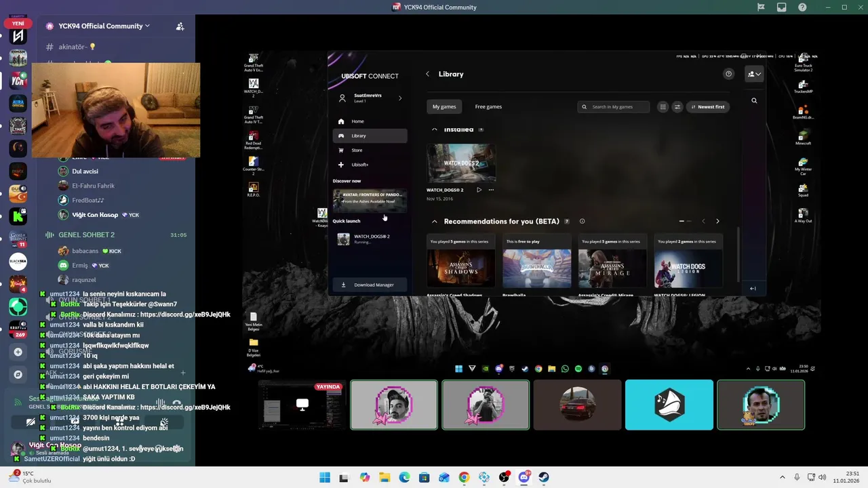868x488 pixels.
Task: Open Discord help icon in title bar
Action: tap(802, 7)
